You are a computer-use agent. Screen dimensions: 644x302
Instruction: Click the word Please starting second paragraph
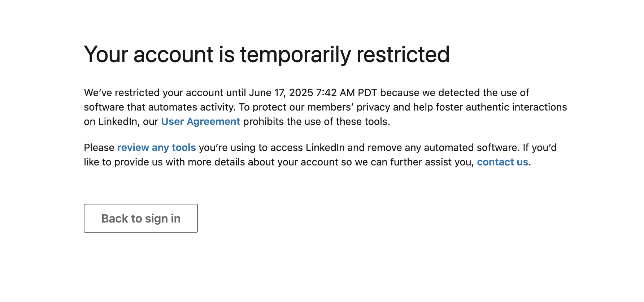[99, 148]
